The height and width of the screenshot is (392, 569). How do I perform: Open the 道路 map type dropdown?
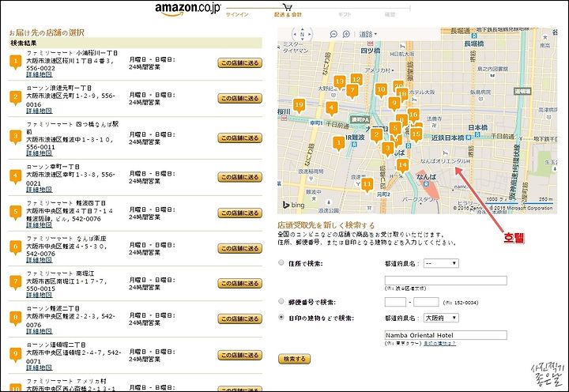[367, 34]
